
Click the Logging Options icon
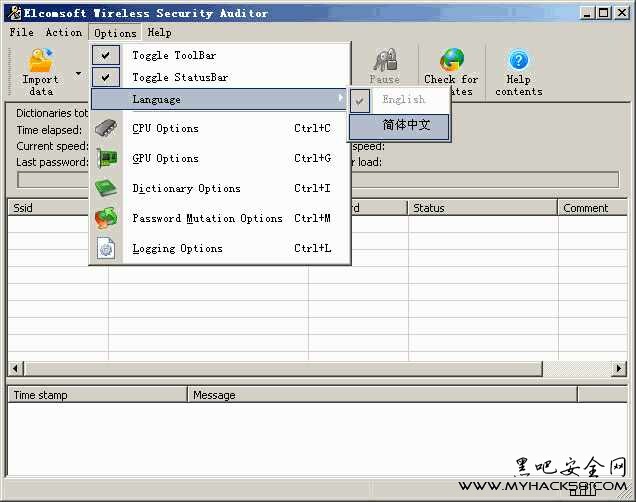point(106,248)
